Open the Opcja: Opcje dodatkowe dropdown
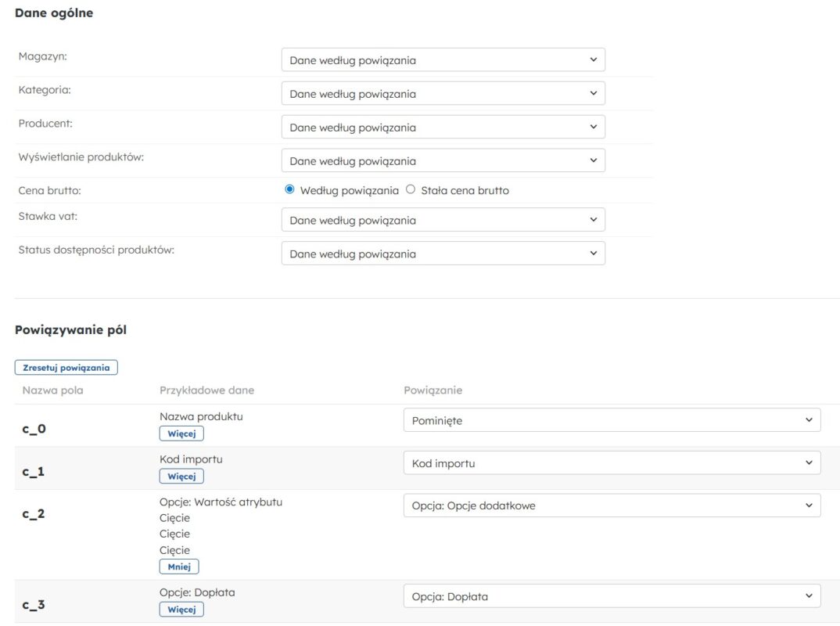Viewport: 840px width, 626px height. pos(612,506)
